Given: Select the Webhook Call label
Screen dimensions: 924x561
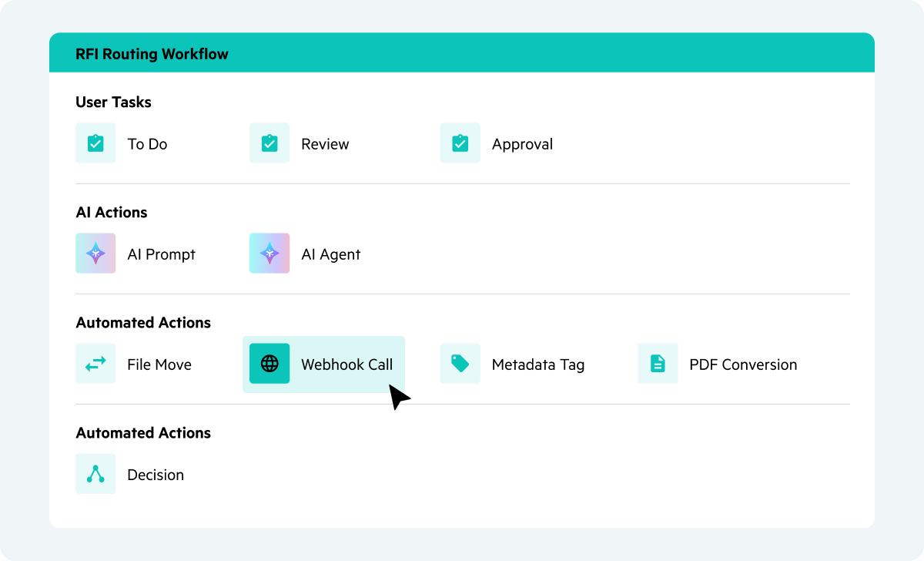Looking at the screenshot, I should coord(346,364).
